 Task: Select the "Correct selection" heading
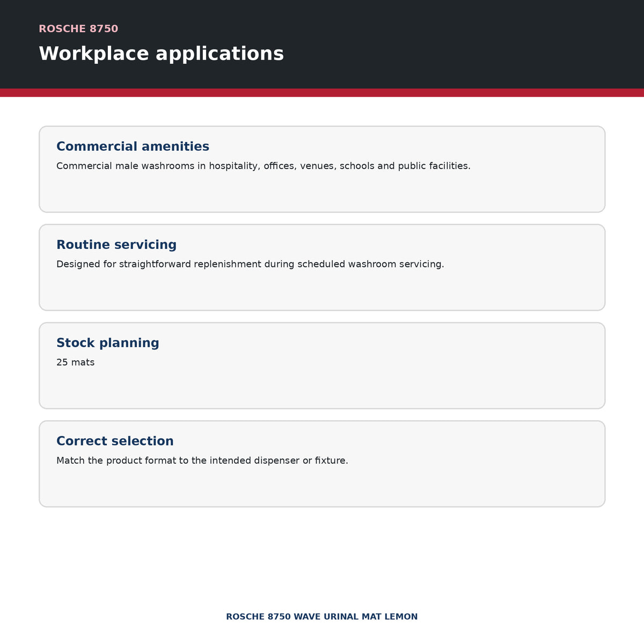[x=115, y=441]
